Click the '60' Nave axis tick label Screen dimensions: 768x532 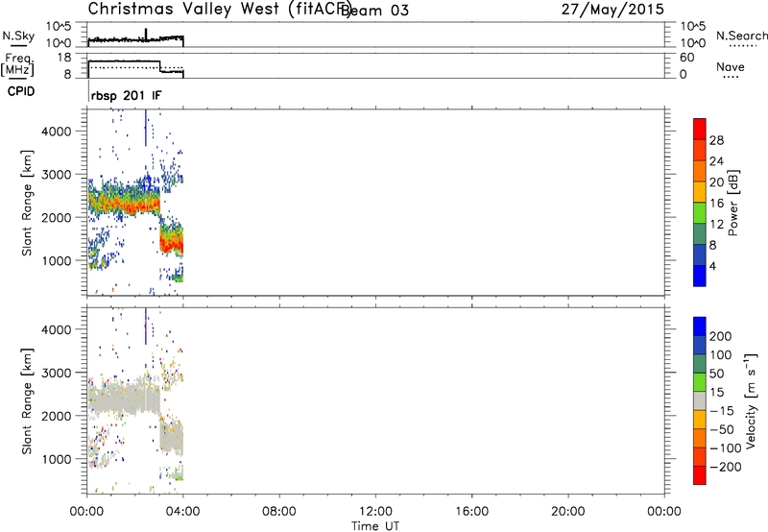pos(687,58)
